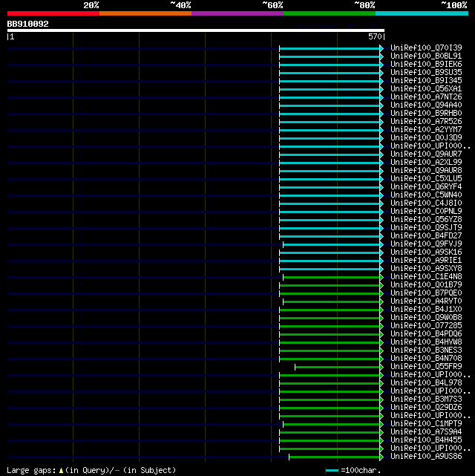
Task: Select hit UniRef100_Q6RYF4
Action: click(426, 186)
